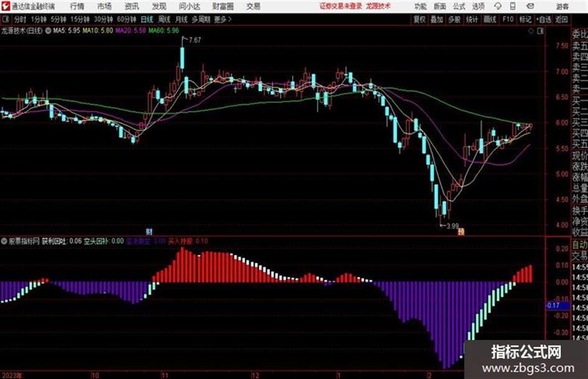Open the 财富圈 menu
The width and height of the screenshot is (588, 379).
223,6
